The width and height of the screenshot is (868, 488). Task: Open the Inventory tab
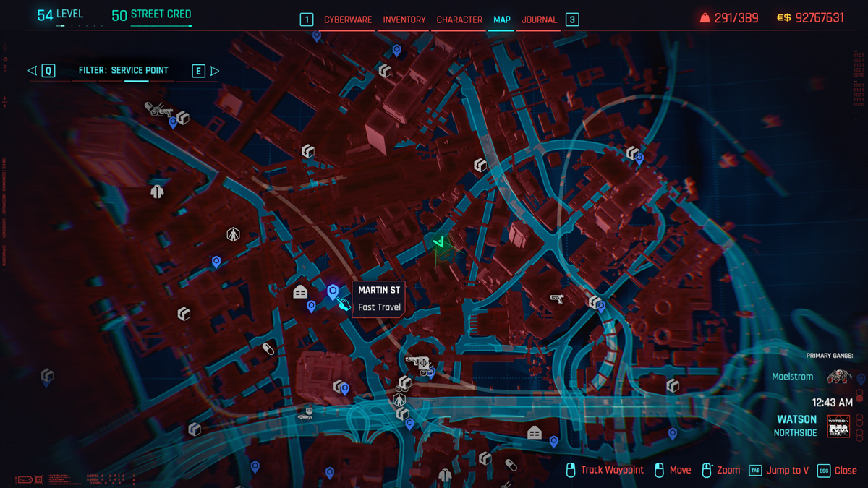[x=404, y=20]
